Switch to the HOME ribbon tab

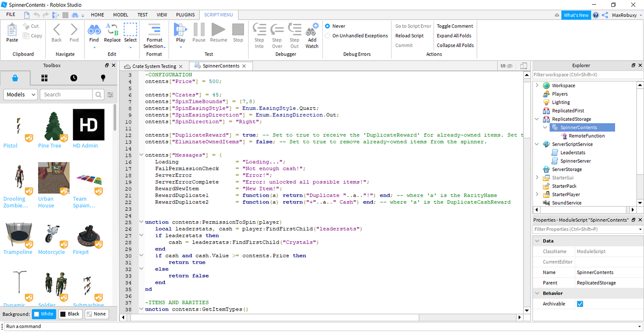[x=98, y=15]
